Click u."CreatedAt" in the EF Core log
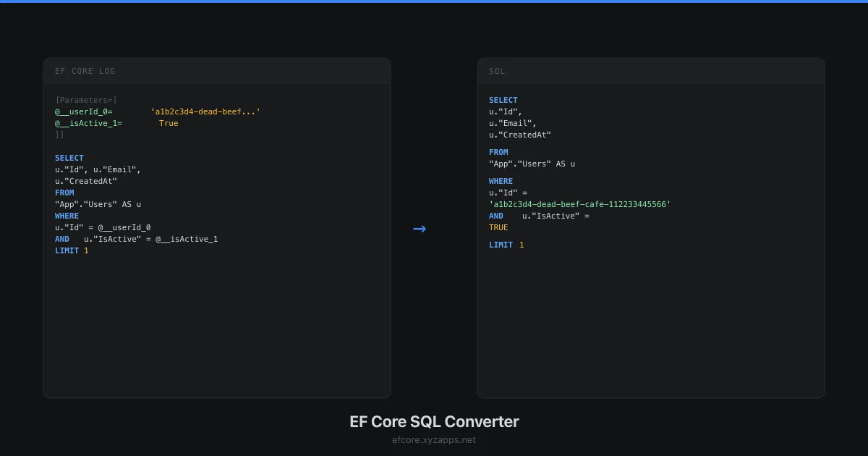The height and width of the screenshot is (456, 868). 86,181
